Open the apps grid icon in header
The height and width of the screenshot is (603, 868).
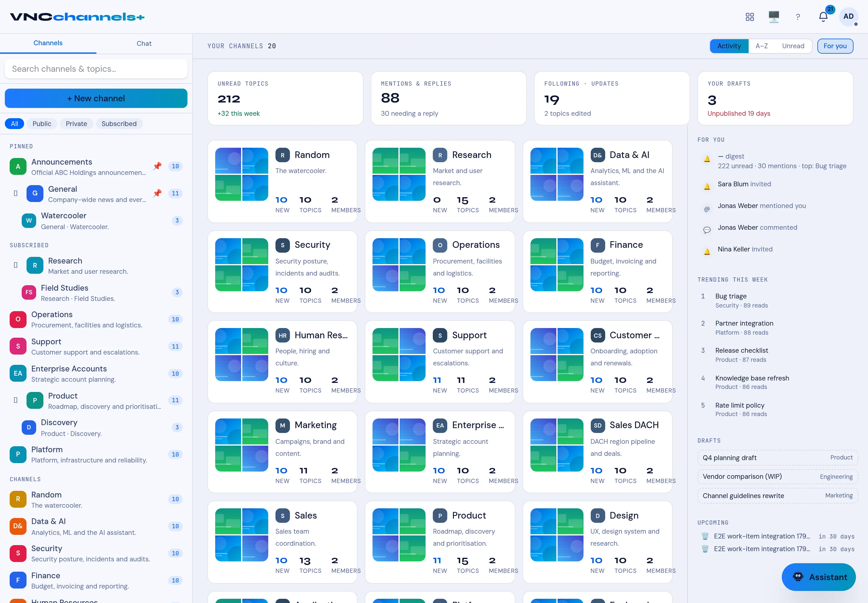[x=750, y=17]
